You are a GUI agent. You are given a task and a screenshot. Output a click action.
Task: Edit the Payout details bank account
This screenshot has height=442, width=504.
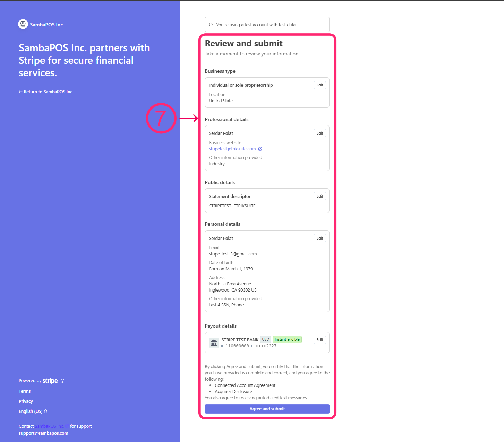pyautogui.click(x=320, y=340)
